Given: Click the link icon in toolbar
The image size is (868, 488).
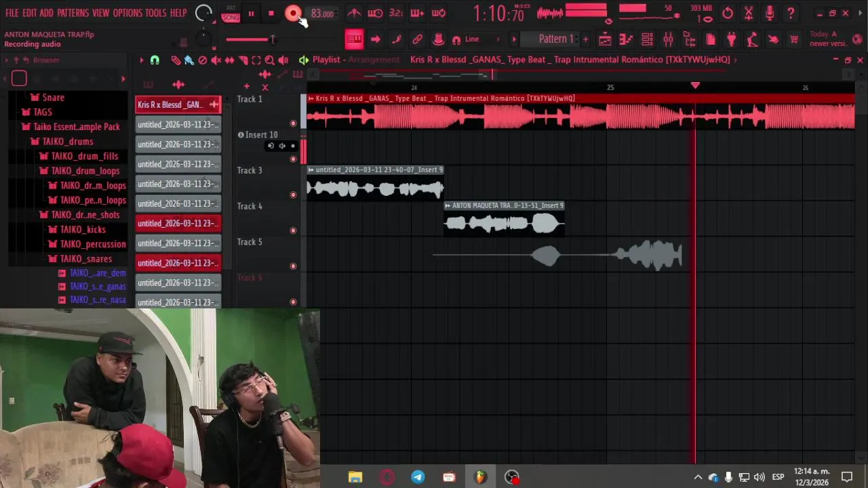Looking at the screenshot, I should pyautogui.click(x=417, y=39).
